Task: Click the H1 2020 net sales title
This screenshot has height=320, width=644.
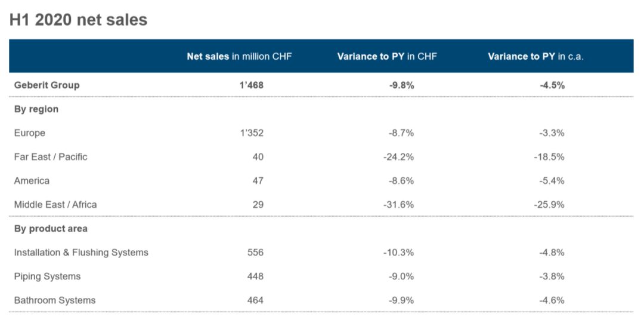Action: pos(78,20)
